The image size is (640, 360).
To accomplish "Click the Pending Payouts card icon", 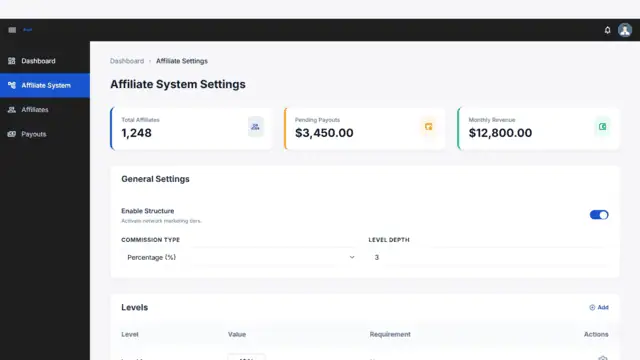I will point(429,127).
